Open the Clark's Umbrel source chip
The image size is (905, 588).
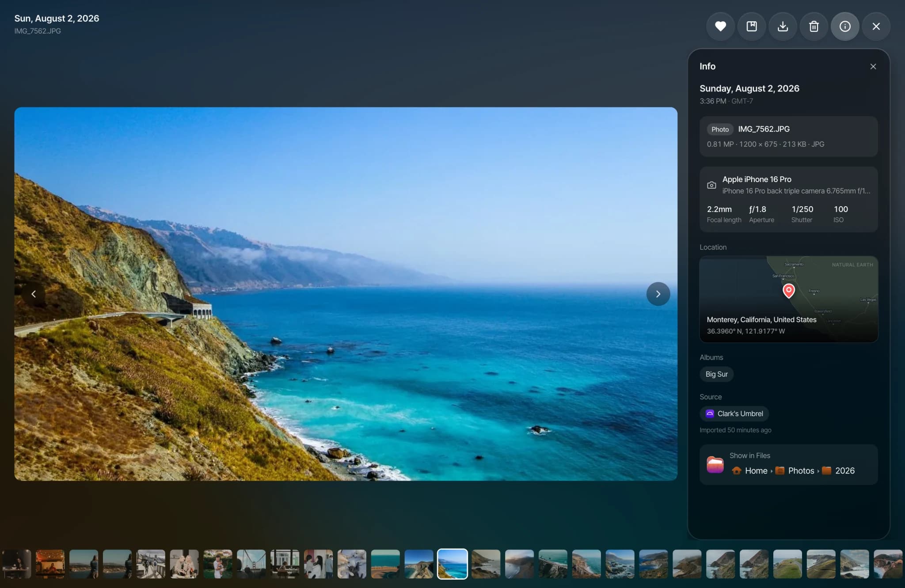coord(734,413)
